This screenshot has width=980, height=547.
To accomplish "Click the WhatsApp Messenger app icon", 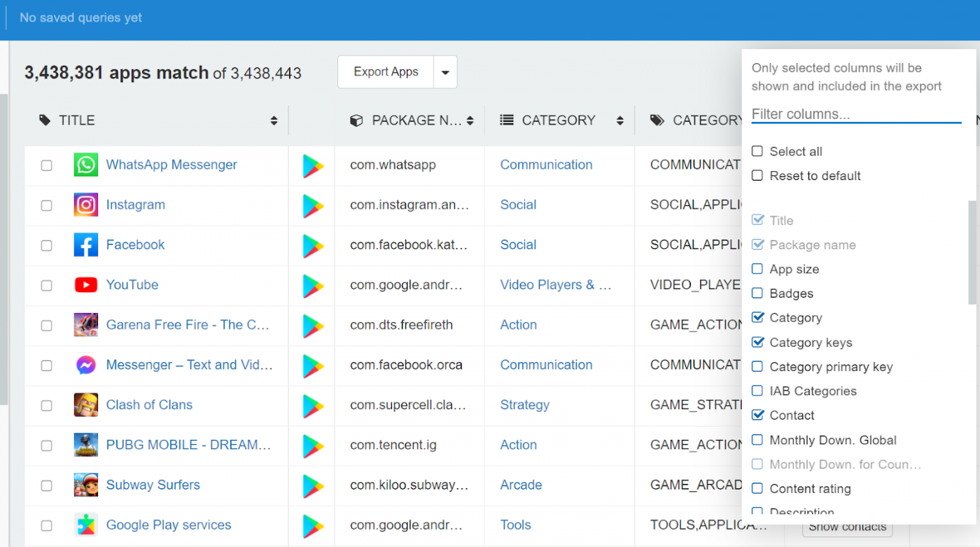I will [x=86, y=165].
